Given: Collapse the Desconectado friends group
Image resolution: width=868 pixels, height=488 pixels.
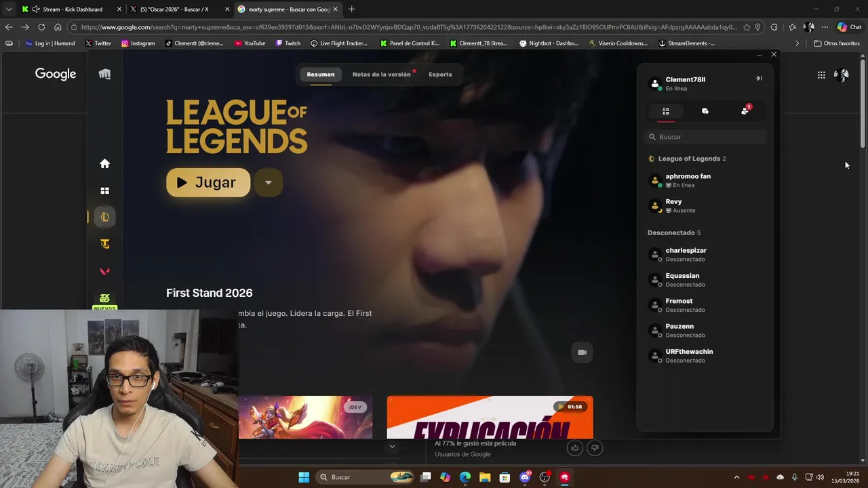Looking at the screenshot, I should click(x=674, y=233).
